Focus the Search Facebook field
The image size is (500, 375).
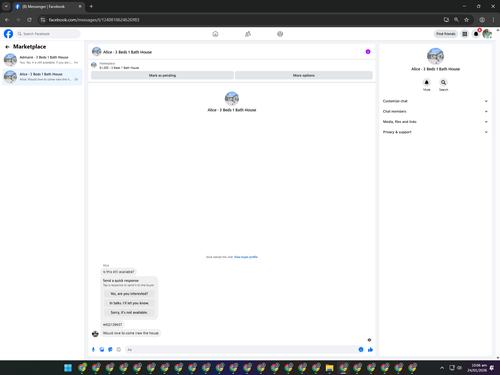48,34
